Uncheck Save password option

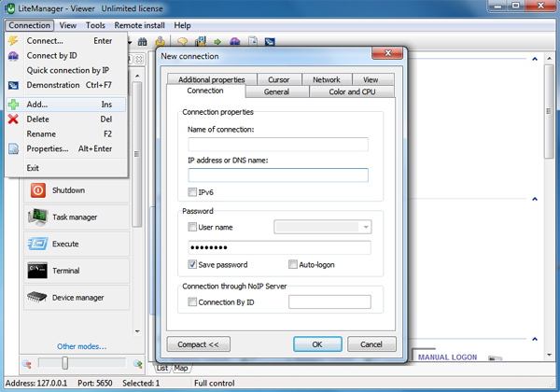(x=192, y=264)
